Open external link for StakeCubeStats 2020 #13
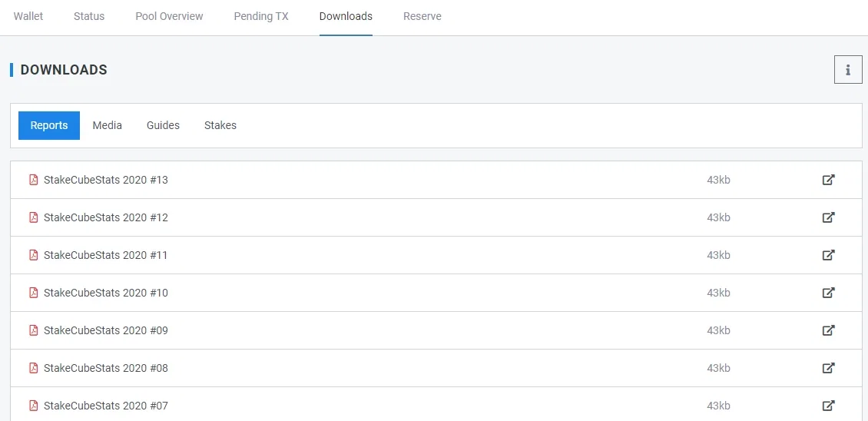Viewport: 868px width, 421px height. click(x=828, y=180)
